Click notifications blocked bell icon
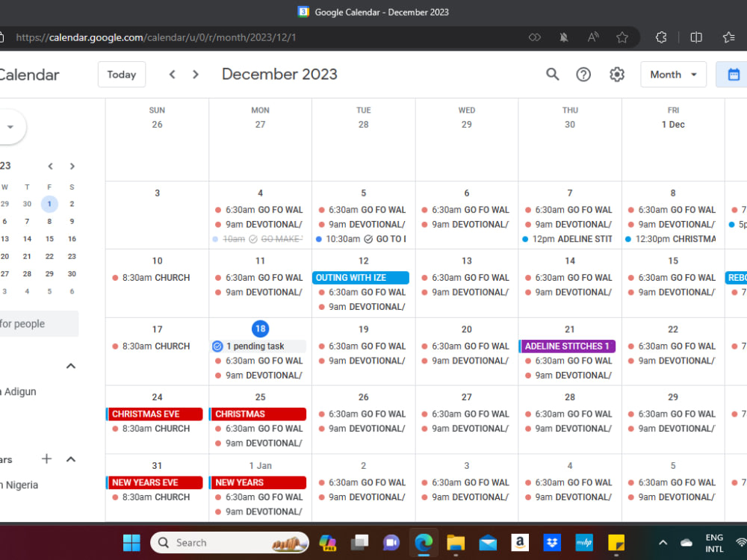Viewport: 747px width, 560px height. pyautogui.click(x=563, y=37)
